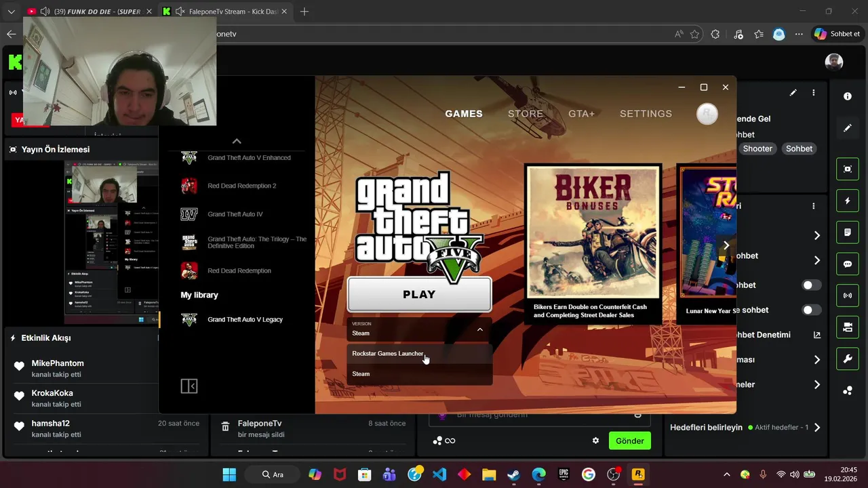Edit stream info with pencil icon

(793, 93)
